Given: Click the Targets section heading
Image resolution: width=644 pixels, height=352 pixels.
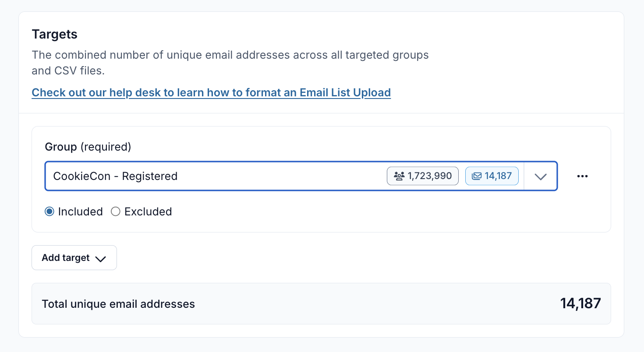Looking at the screenshot, I should tap(54, 34).
